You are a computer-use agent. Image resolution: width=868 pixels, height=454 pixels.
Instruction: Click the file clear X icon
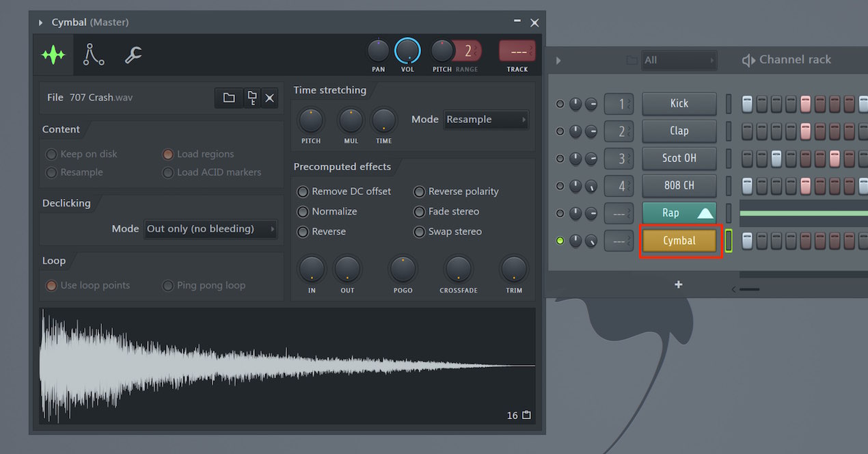pyautogui.click(x=270, y=98)
